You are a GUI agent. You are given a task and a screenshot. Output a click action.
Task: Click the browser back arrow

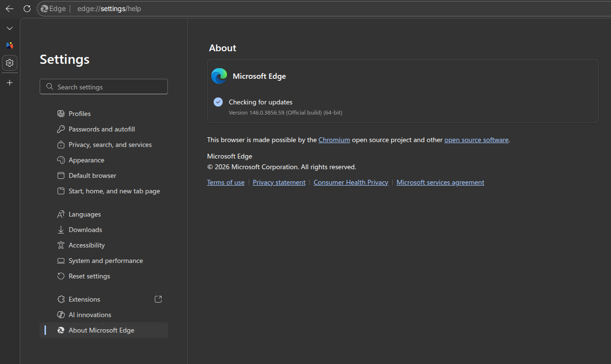[x=9, y=9]
